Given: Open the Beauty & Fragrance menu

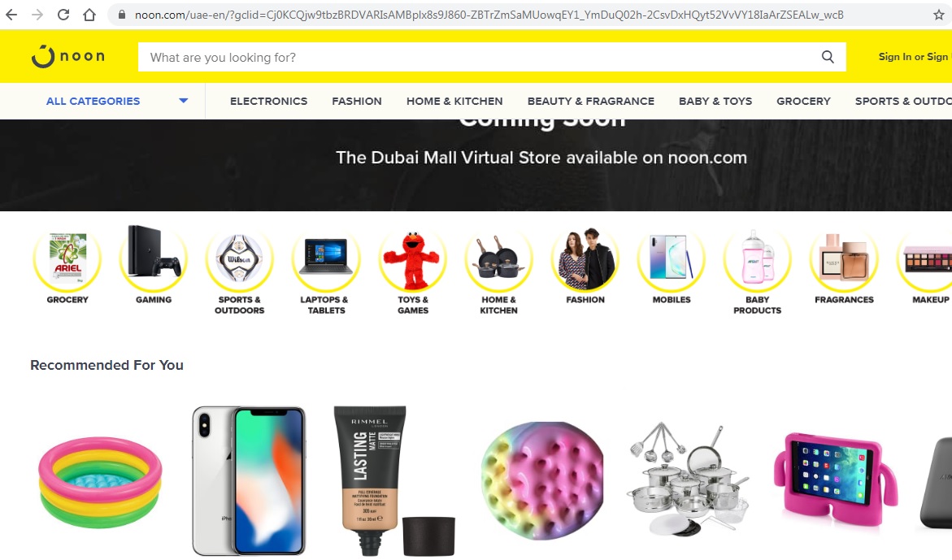Looking at the screenshot, I should coord(591,102).
